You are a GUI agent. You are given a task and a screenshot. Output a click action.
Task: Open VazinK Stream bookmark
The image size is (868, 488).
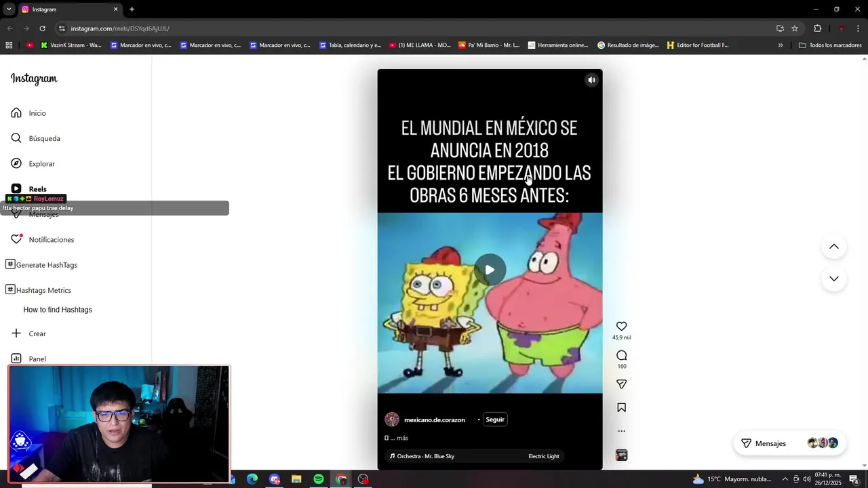[x=71, y=45]
